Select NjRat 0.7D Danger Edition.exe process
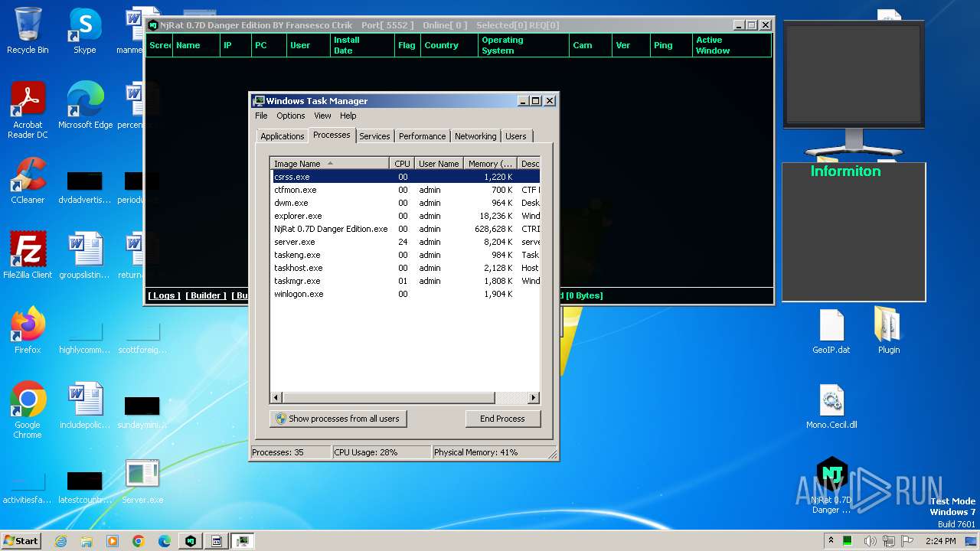Screen dimensions: 980x551 click(x=405, y=229)
